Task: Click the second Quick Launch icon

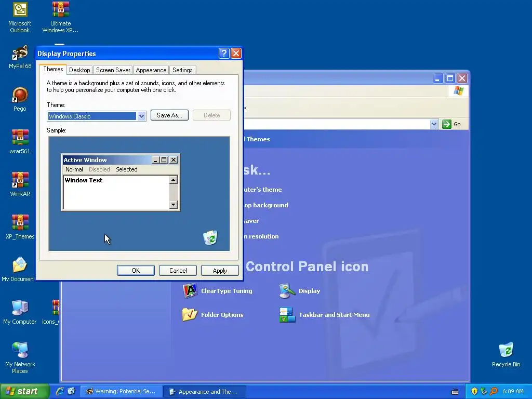Action: pyautogui.click(x=71, y=391)
